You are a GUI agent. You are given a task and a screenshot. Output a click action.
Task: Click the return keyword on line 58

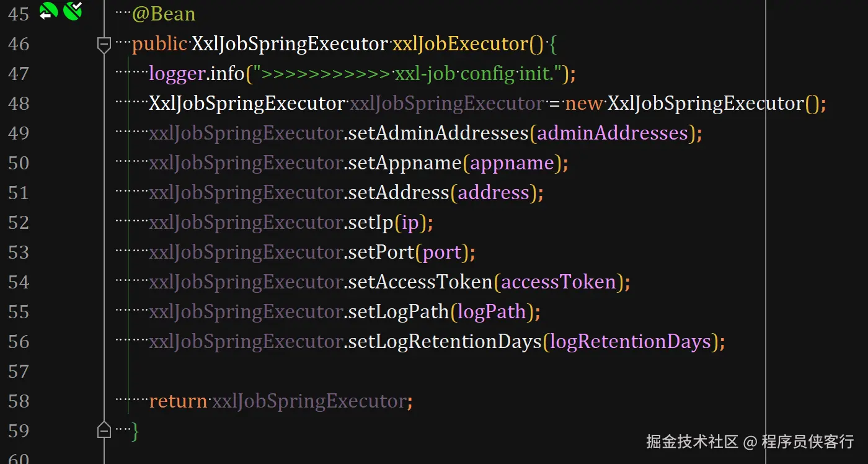click(x=177, y=401)
